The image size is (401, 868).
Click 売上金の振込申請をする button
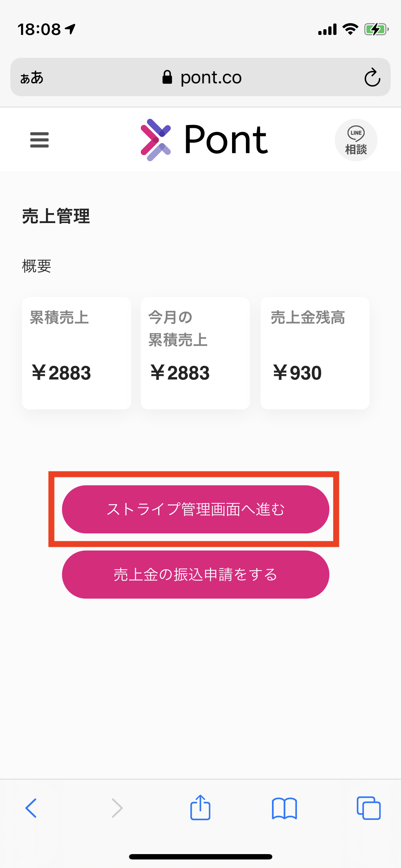tap(195, 574)
